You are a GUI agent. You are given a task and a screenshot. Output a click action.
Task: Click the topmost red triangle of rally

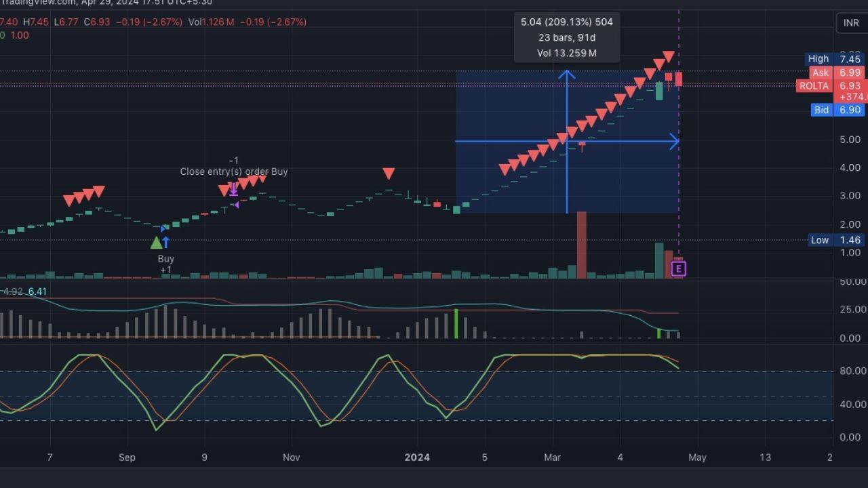[x=669, y=56]
